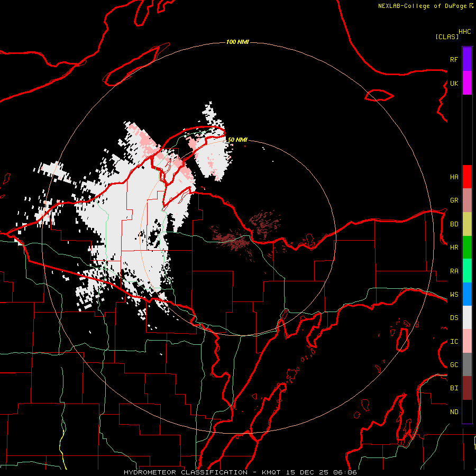This screenshot has width=476, height=476.
Task: Click the GR legend label
Action: pos(454,200)
